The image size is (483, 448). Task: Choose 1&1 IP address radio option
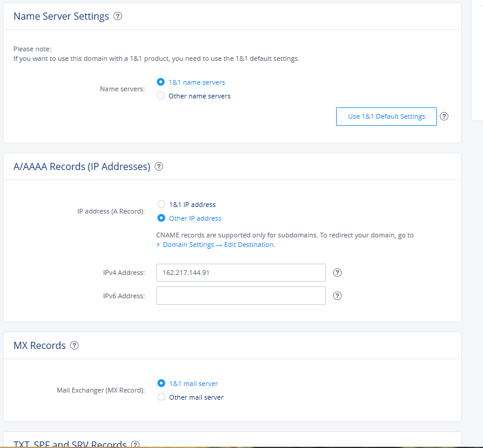click(x=161, y=204)
